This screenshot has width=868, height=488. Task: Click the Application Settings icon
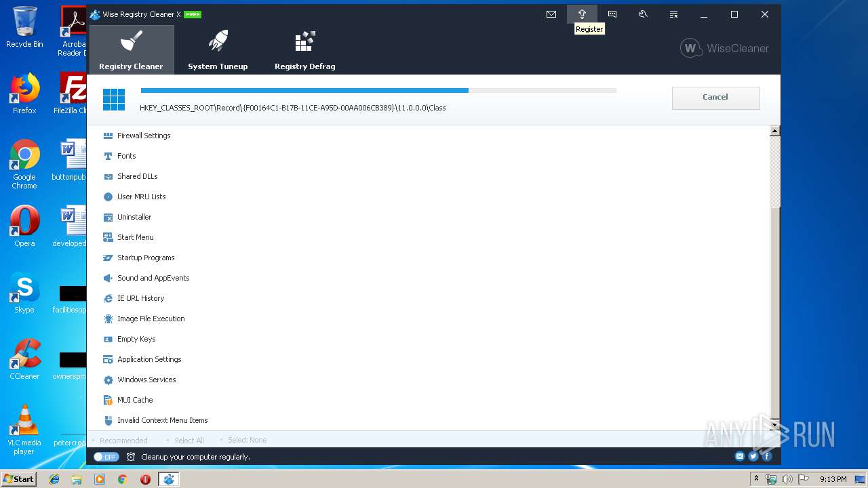[108, 359]
